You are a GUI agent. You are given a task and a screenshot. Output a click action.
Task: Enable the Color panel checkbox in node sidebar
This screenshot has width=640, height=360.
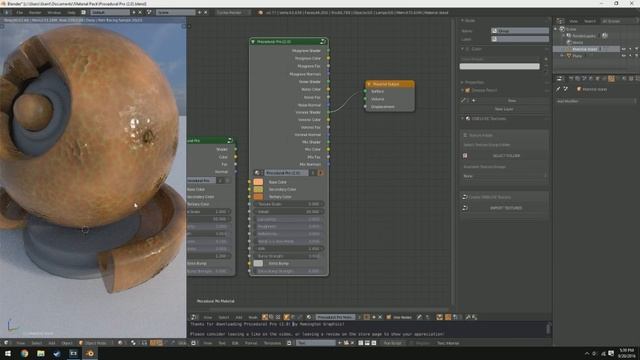(468, 49)
